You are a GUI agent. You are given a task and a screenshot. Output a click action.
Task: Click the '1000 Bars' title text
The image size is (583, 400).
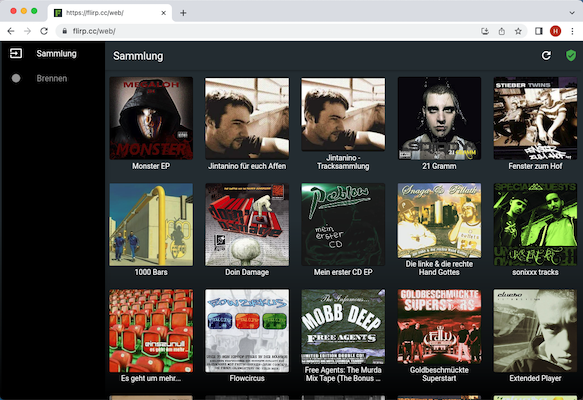151,272
